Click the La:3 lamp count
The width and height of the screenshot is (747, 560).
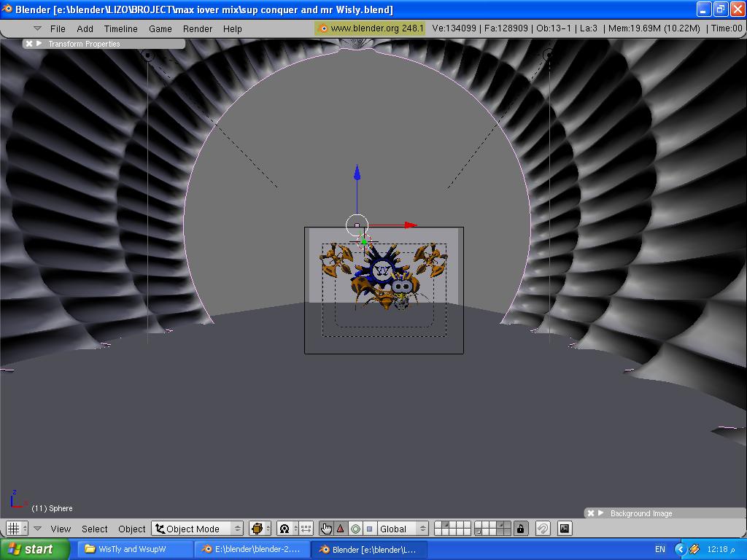(x=589, y=28)
